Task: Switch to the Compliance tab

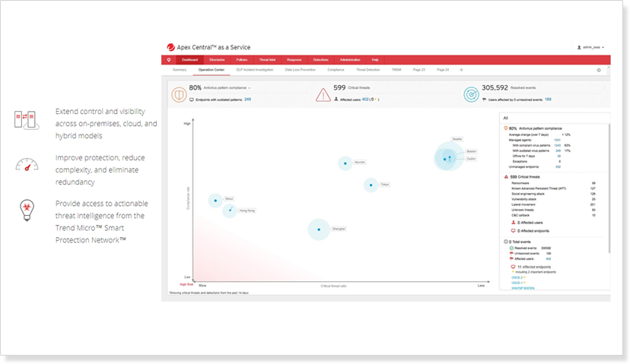Action: click(x=336, y=70)
